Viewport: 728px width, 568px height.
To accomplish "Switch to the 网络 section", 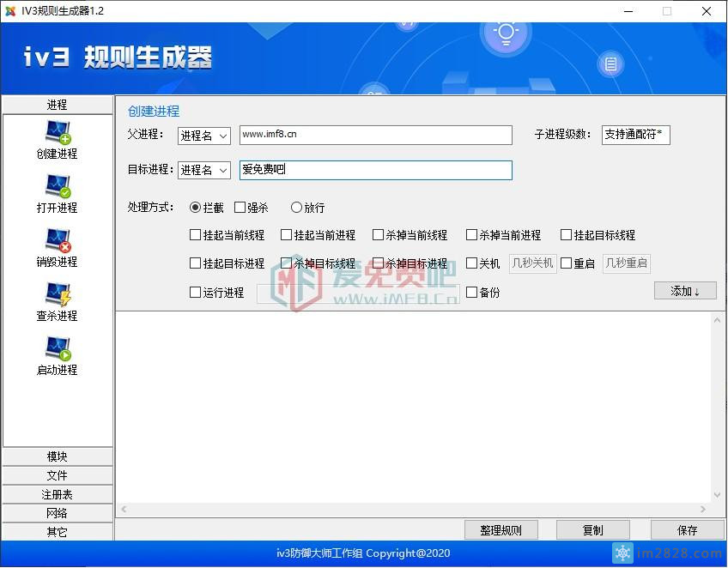I will [x=57, y=513].
